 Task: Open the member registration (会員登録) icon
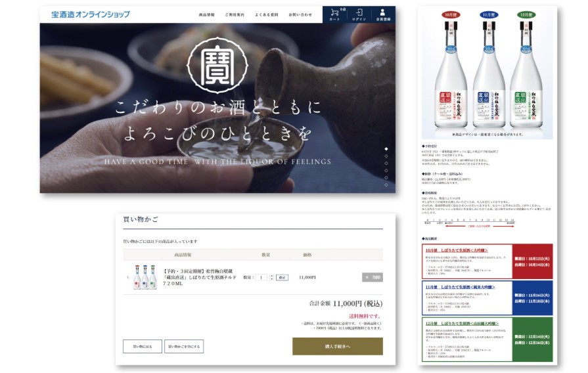(x=383, y=14)
